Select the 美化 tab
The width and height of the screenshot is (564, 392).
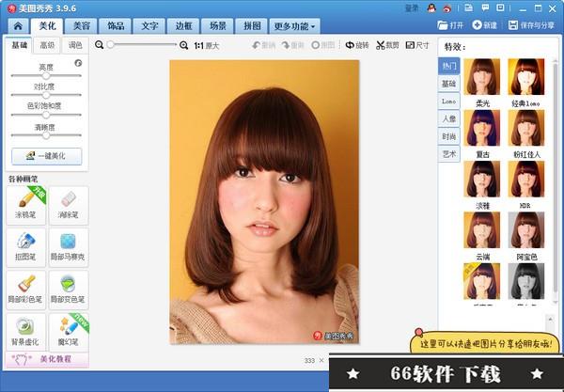(x=47, y=26)
